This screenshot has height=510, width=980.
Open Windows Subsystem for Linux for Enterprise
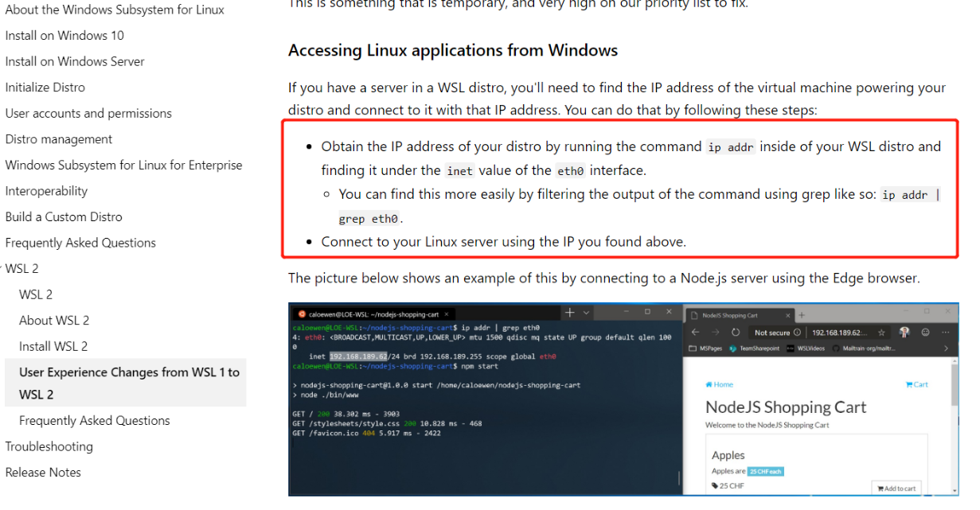123,165
